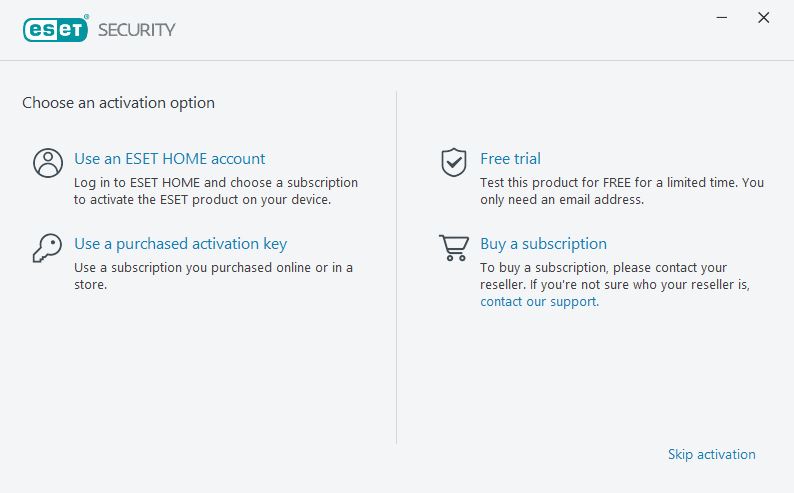Close the ESET activation window
794x493 pixels.
point(764,18)
